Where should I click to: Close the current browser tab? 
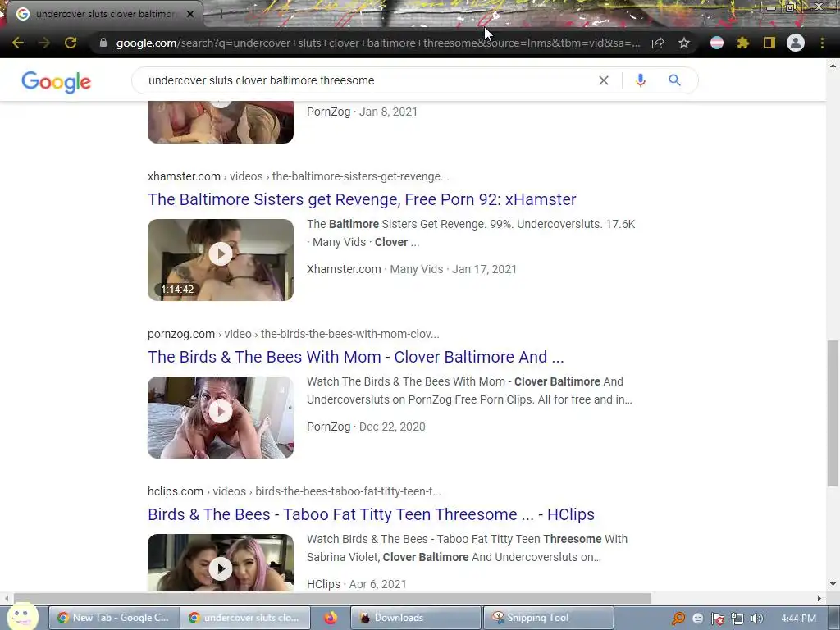[x=190, y=14]
